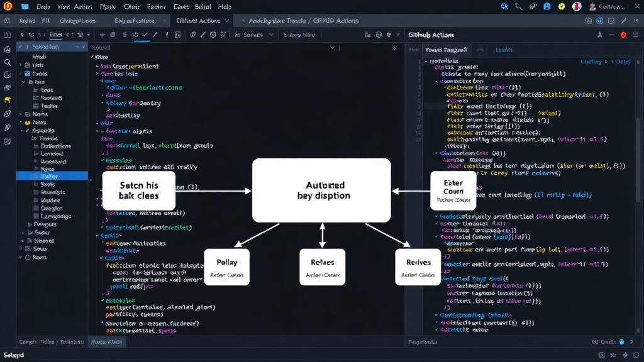
Task: Open the hamburger menu in the Github Actions panel
Action: (636, 35)
